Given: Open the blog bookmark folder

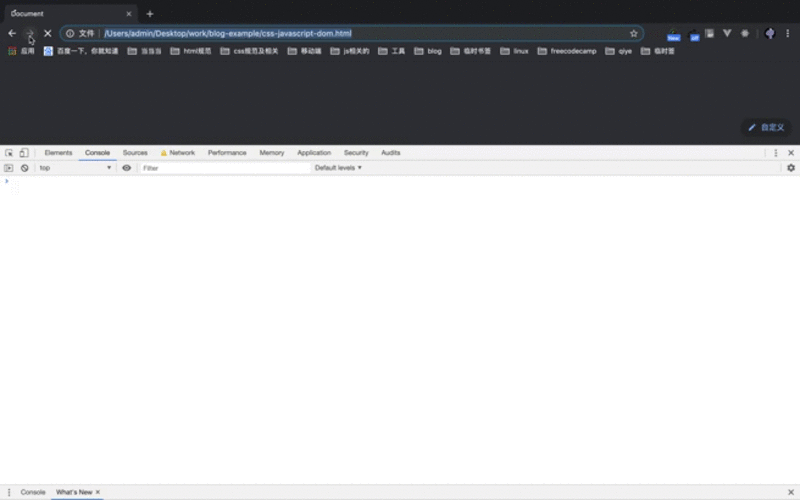Looking at the screenshot, I should pyautogui.click(x=428, y=51).
